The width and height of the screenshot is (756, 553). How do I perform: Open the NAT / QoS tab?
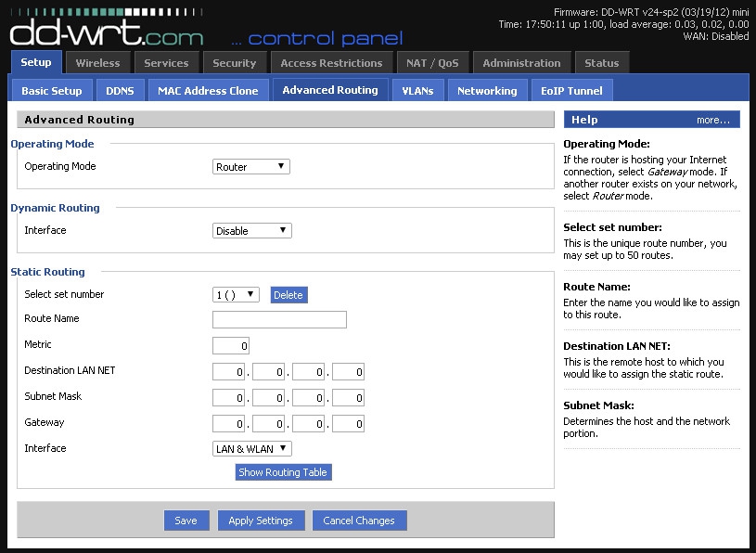click(x=432, y=63)
